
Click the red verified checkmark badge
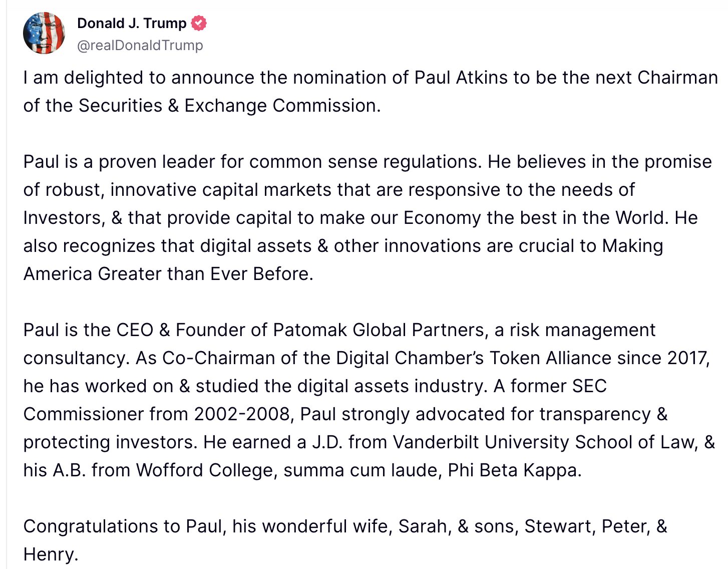199,23
